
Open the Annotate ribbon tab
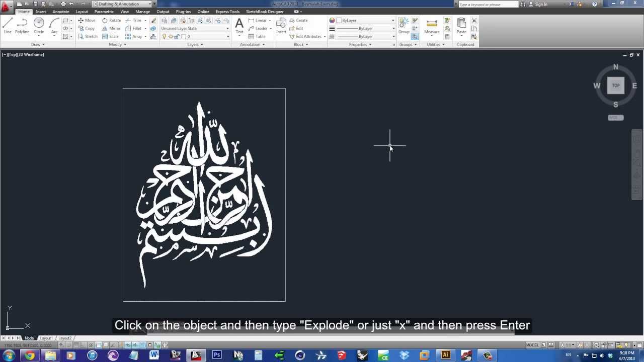click(x=61, y=12)
